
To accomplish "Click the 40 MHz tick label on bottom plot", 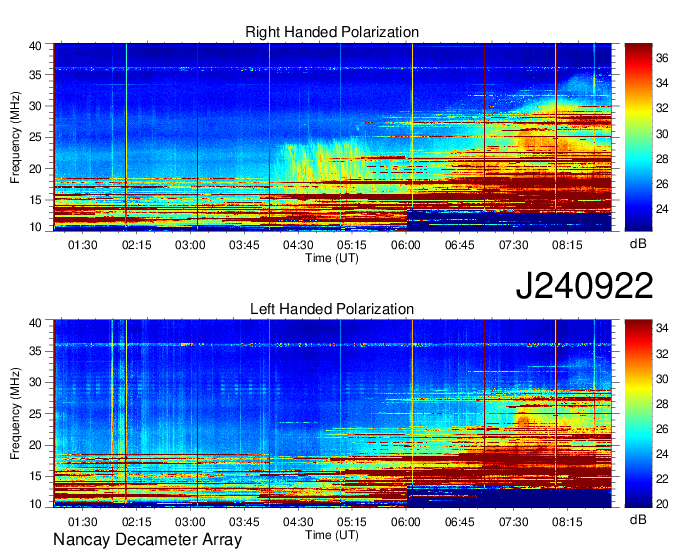I will tap(36, 323).
